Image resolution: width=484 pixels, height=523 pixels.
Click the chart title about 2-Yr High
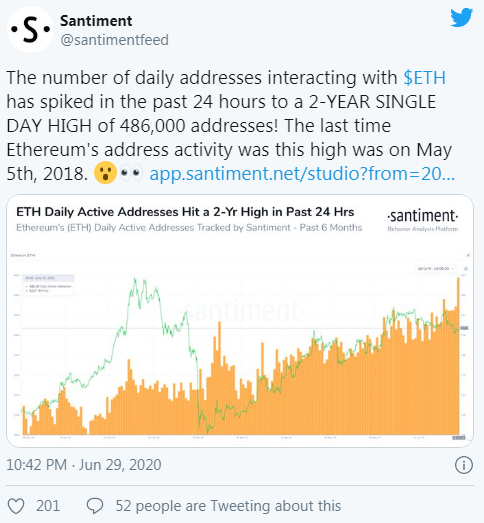185,212
